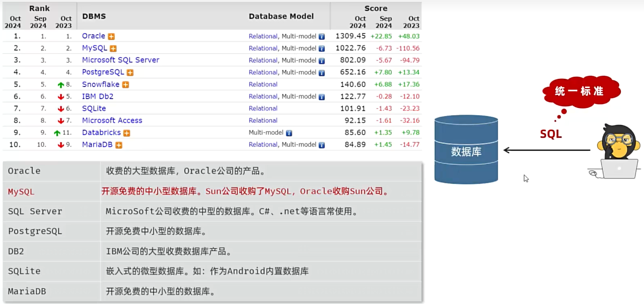Click the blue database cylinder graphic

(x=466, y=150)
